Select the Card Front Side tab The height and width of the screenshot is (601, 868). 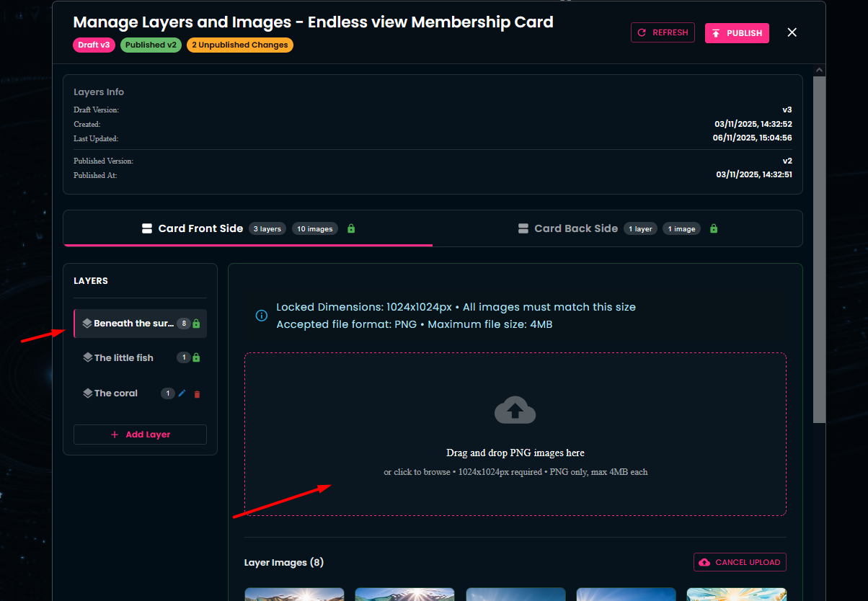(x=200, y=228)
